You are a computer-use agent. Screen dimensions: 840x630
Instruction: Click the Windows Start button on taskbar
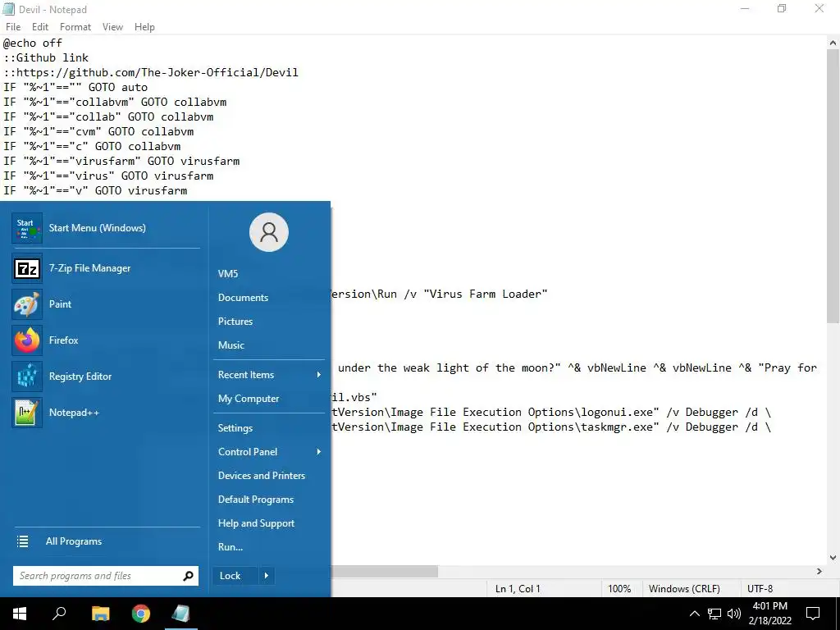click(x=20, y=614)
